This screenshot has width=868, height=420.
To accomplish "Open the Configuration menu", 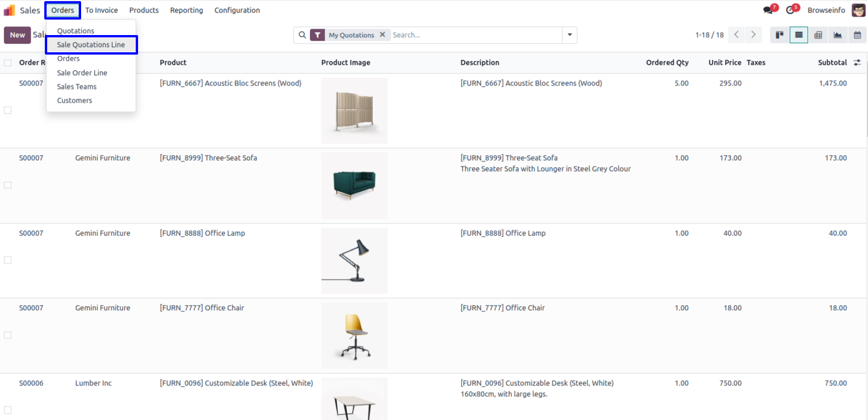I will tap(237, 10).
